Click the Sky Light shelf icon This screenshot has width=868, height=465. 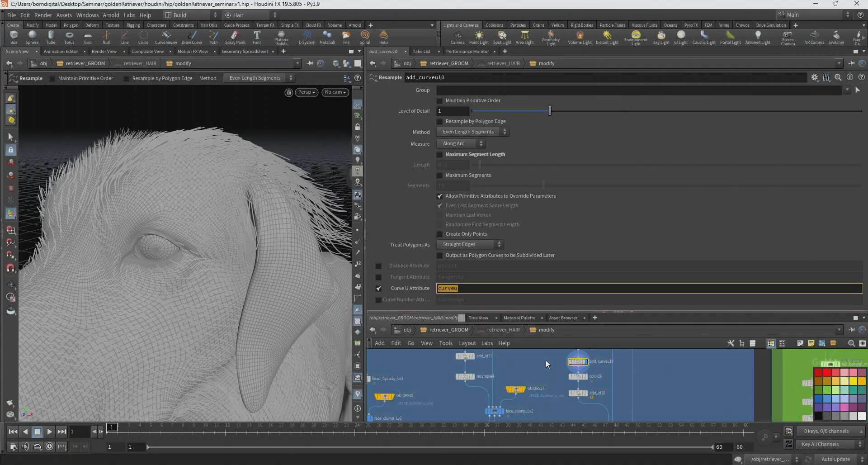click(x=661, y=37)
